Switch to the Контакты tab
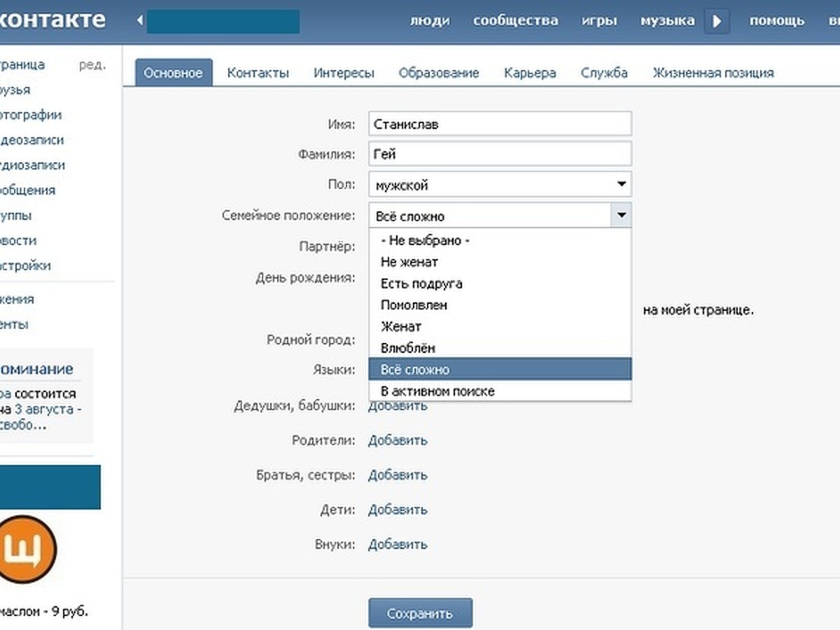 [258, 73]
